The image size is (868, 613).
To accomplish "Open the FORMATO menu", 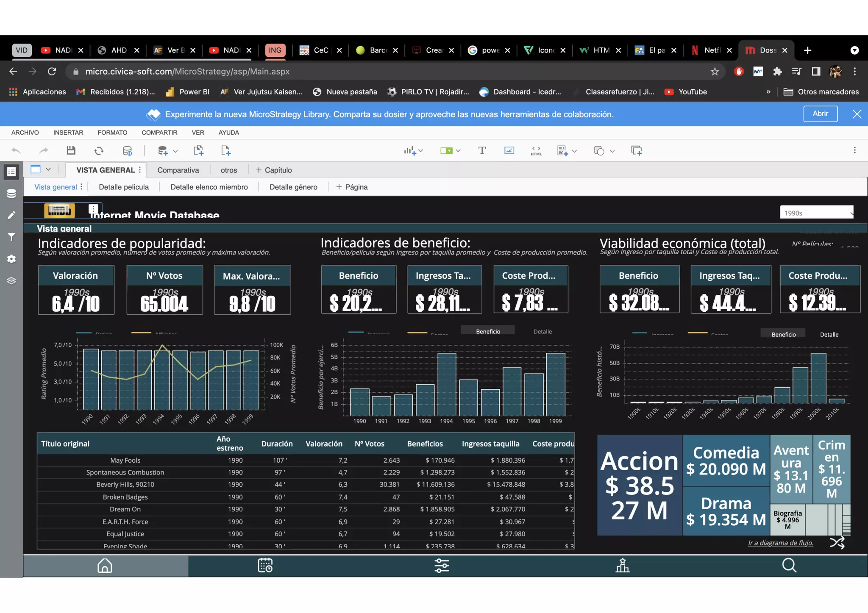I will (x=112, y=133).
